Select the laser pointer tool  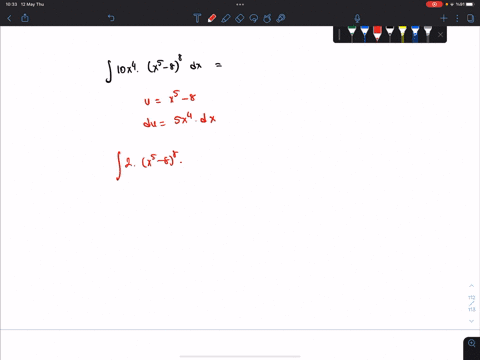[281, 18]
